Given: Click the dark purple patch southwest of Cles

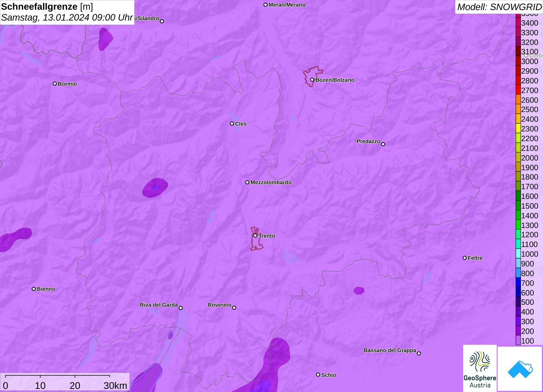Looking at the screenshot, I should click(155, 188).
